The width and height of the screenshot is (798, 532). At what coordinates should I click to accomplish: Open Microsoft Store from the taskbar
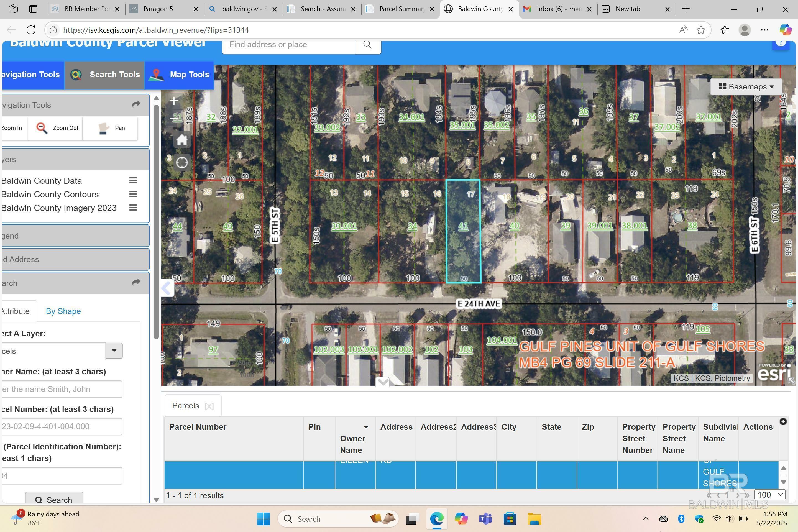click(x=510, y=519)
